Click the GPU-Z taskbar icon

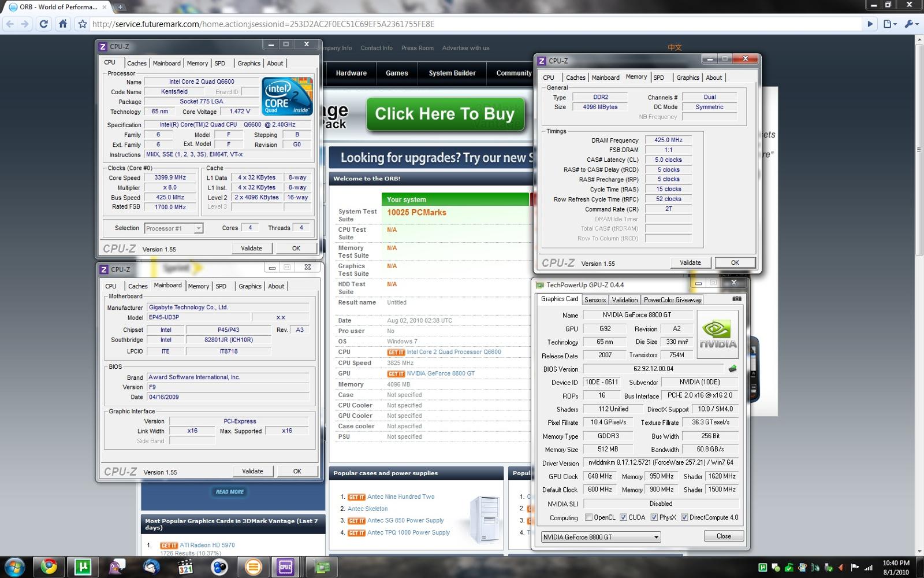pos(322,567)
